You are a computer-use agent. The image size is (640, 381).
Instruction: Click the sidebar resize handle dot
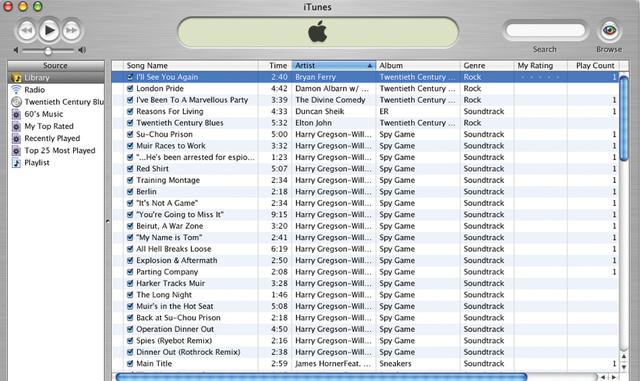tap(108, 221)
